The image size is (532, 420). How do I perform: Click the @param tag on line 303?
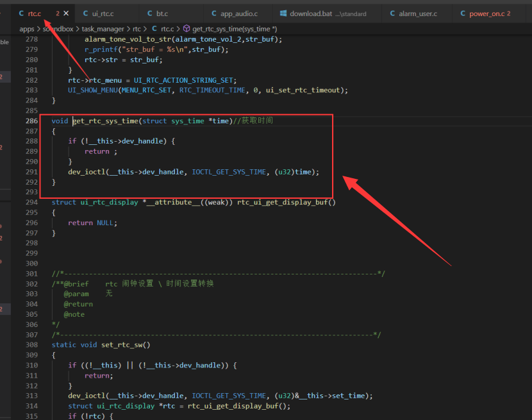[76, 294]
